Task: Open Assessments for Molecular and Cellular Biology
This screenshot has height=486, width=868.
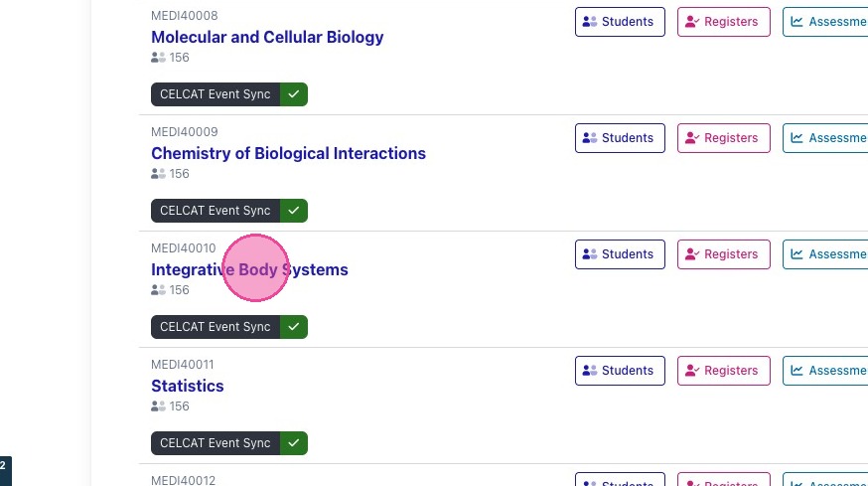Action: pyautogui.click(x=826, y=22)
